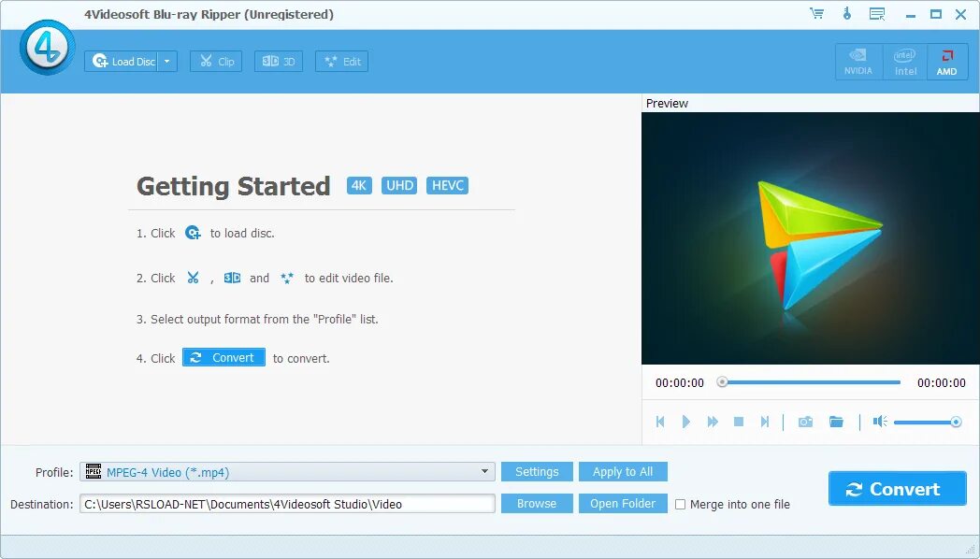The image size is (980, 559).
Task: Open the snapshot folder icon
Action: (836, 422)
